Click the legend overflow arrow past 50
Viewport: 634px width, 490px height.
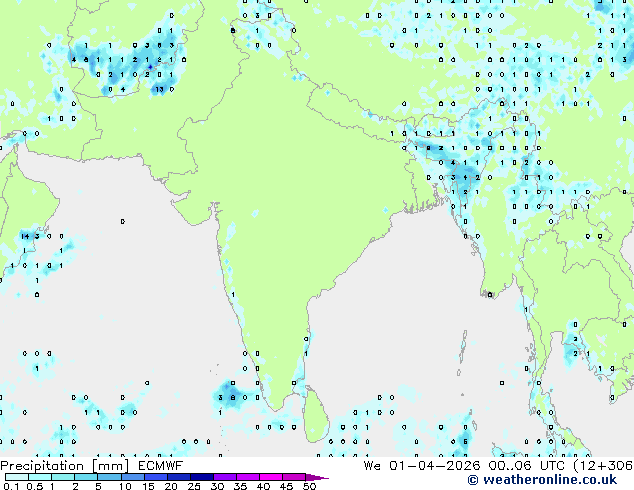(317, 477)
